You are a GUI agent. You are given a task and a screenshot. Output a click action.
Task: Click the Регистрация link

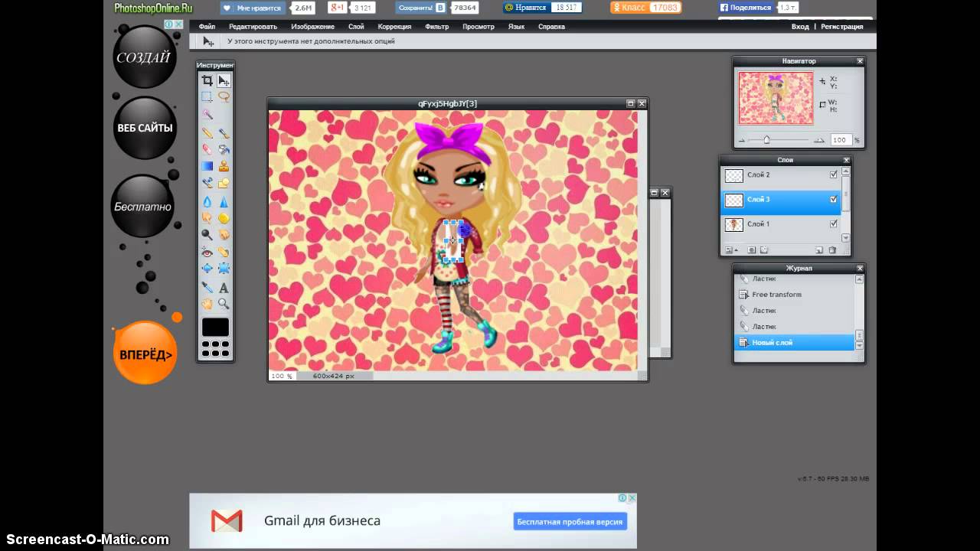coord(842,27)
